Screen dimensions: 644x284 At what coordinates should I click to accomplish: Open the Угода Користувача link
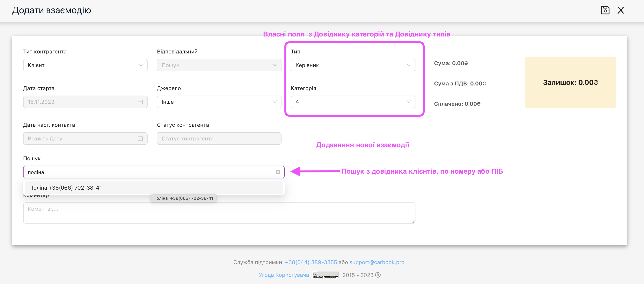click(284, 275)
